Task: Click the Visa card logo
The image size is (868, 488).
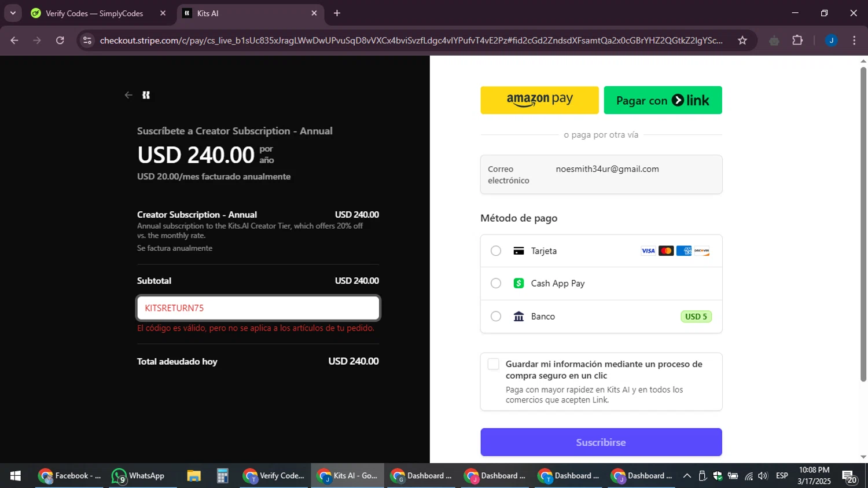Action: [648, 251]
